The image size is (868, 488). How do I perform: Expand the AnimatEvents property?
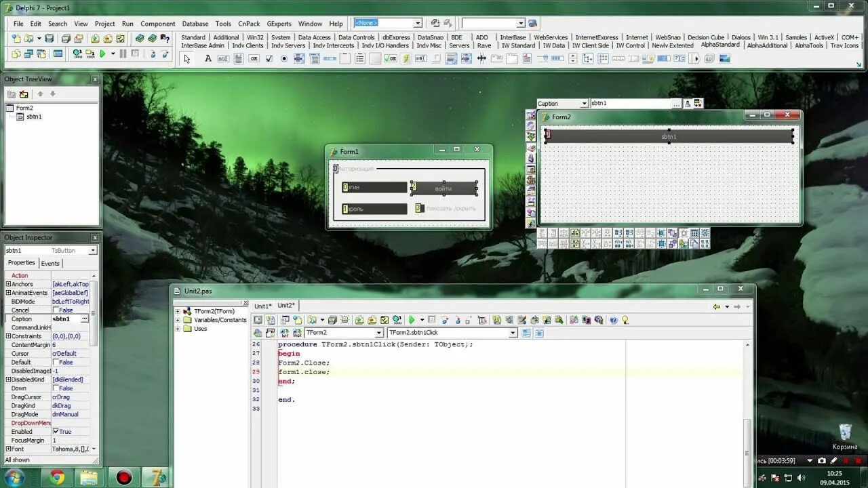coord(8,293)
